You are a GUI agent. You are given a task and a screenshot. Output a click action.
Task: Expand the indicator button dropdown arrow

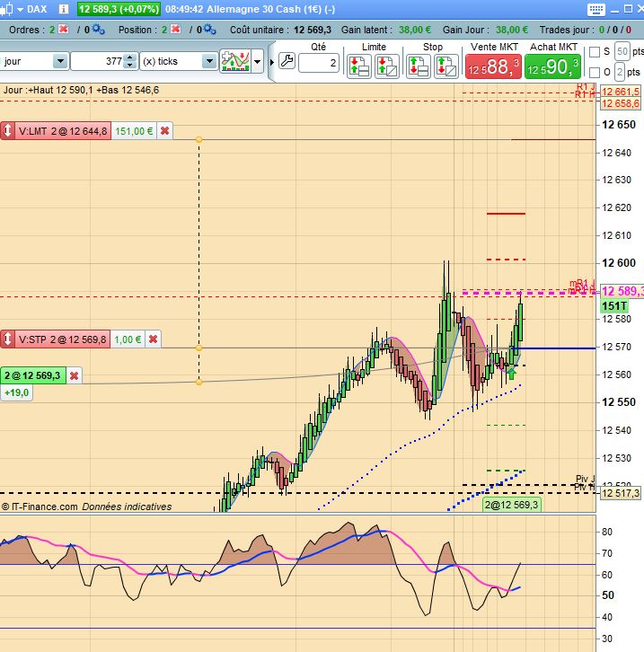258,62
